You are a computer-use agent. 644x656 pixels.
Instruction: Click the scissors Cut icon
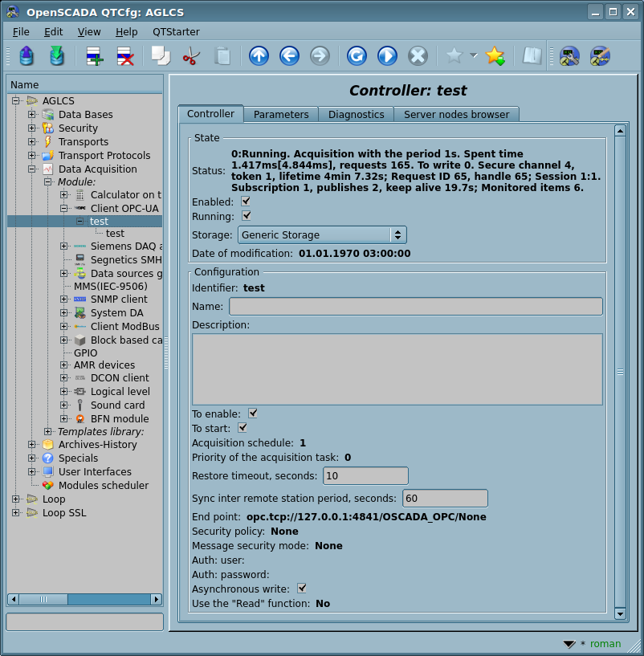click(191, 56)
